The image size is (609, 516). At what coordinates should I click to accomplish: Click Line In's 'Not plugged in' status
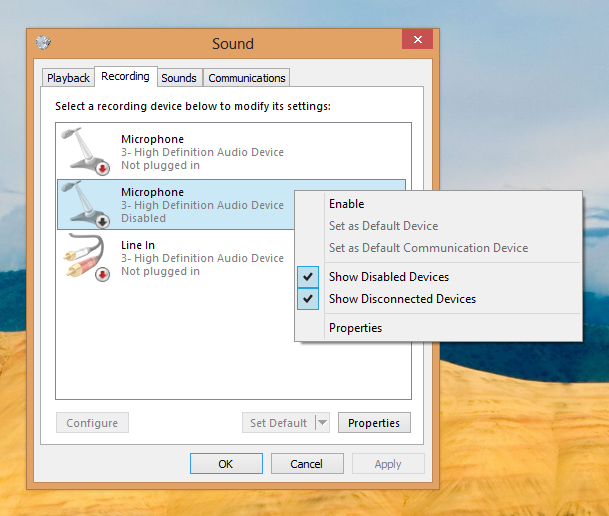160,271
